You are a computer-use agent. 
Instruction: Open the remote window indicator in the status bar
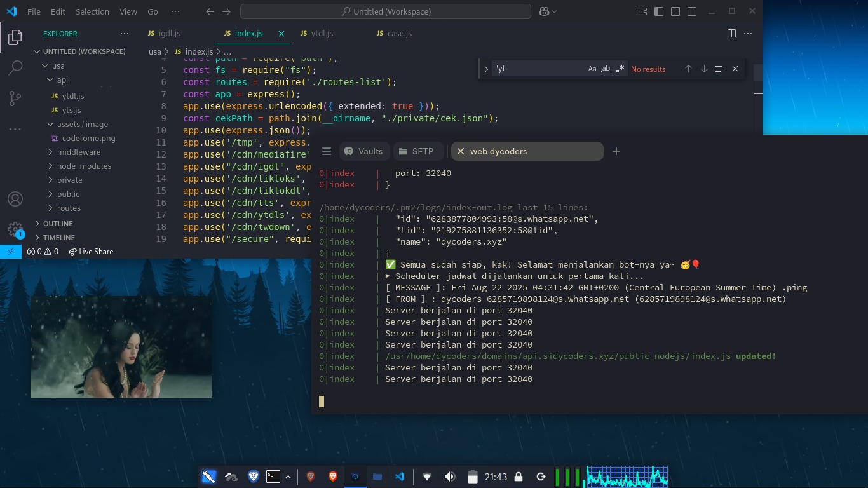tap(11, 252)
